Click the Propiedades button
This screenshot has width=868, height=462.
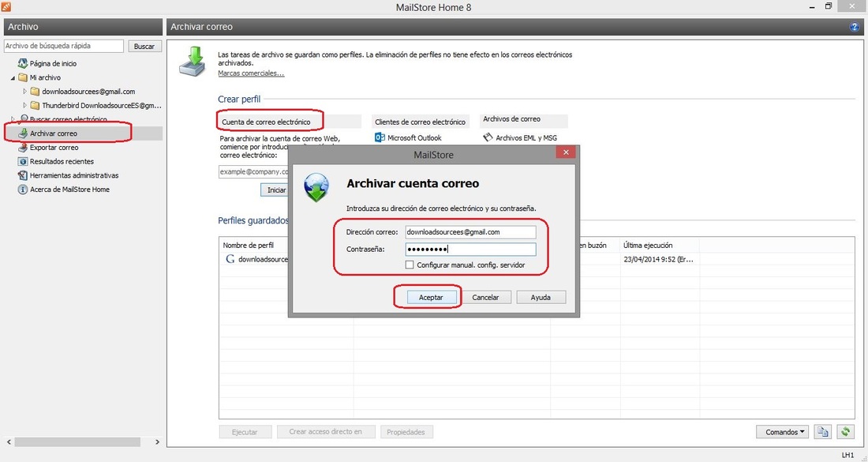pos(406,432)
